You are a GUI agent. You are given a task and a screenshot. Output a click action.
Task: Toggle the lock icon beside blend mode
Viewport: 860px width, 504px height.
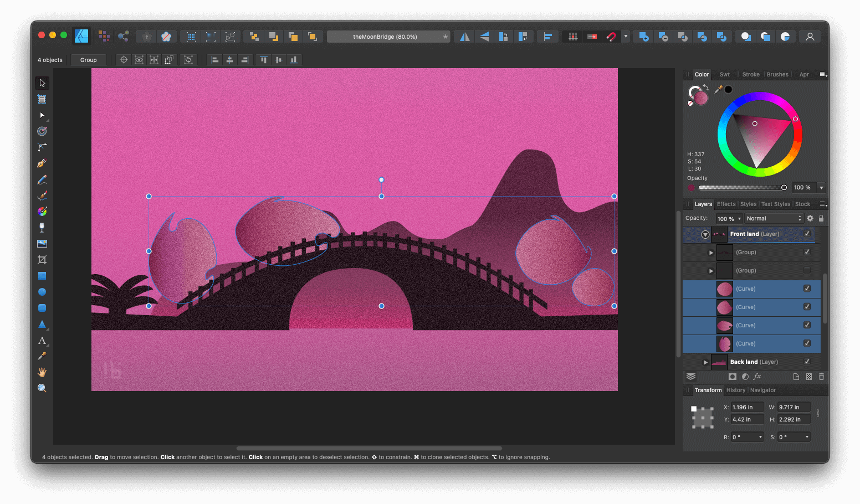821,218
